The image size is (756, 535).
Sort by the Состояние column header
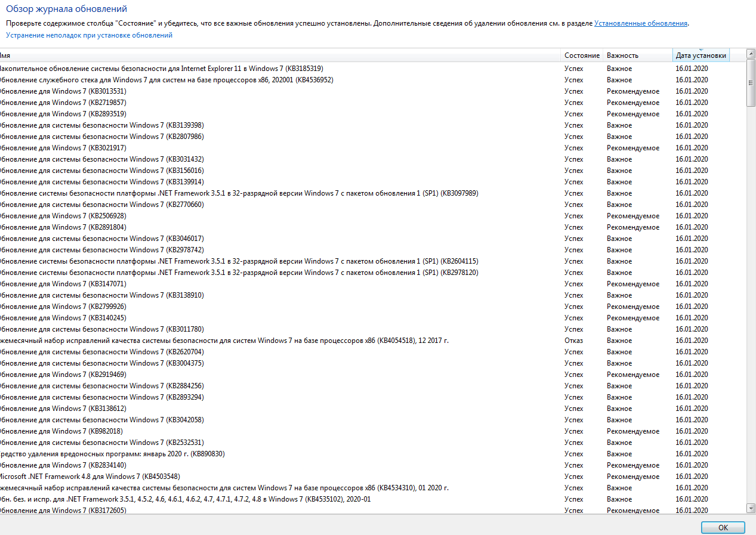582,55
